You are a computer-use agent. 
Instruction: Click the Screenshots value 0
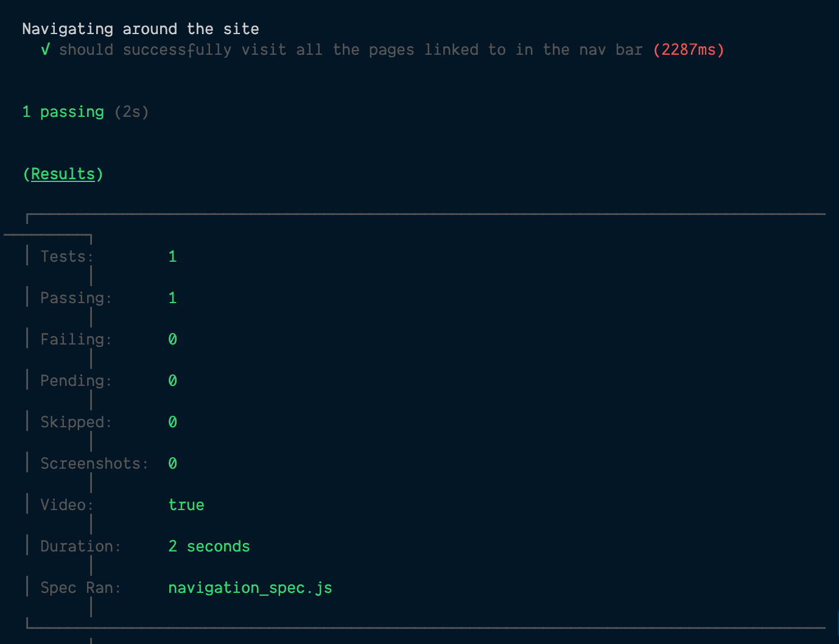172,464
